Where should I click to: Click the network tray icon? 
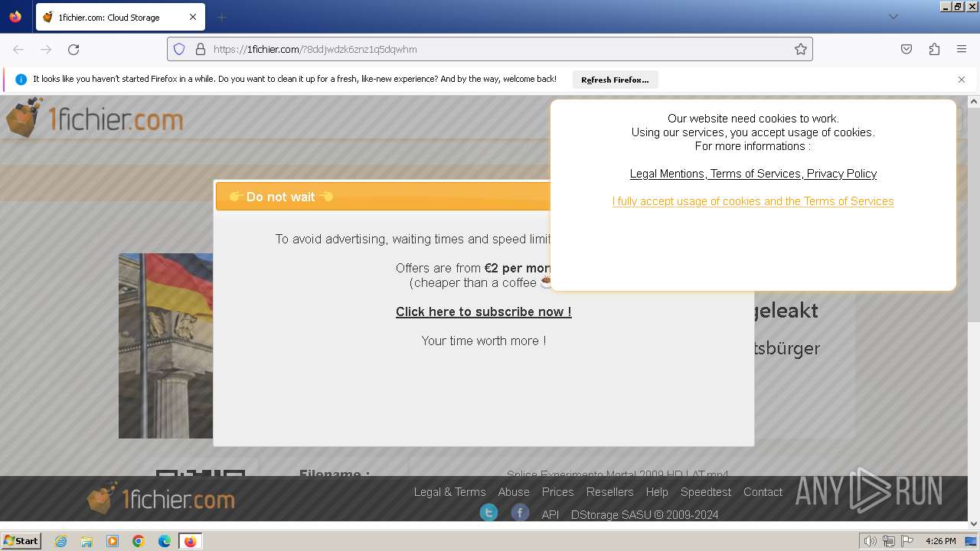pos(889,541)
